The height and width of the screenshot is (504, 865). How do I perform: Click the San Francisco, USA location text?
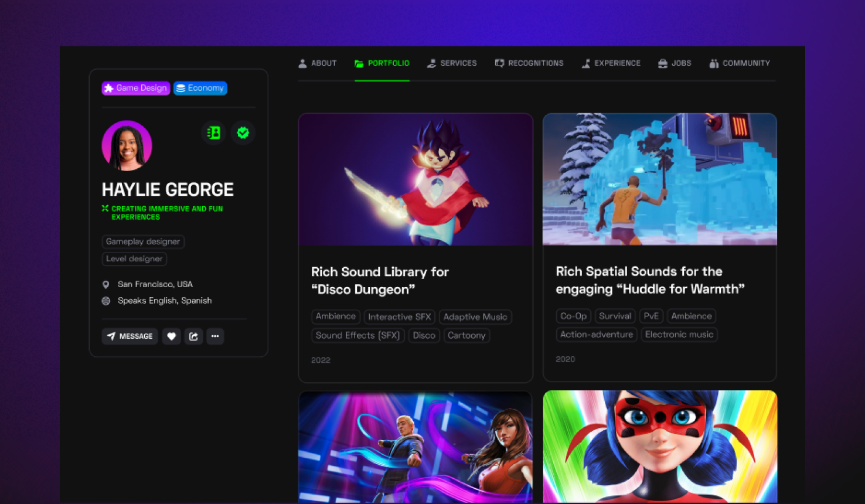click(x=155, y=284)
